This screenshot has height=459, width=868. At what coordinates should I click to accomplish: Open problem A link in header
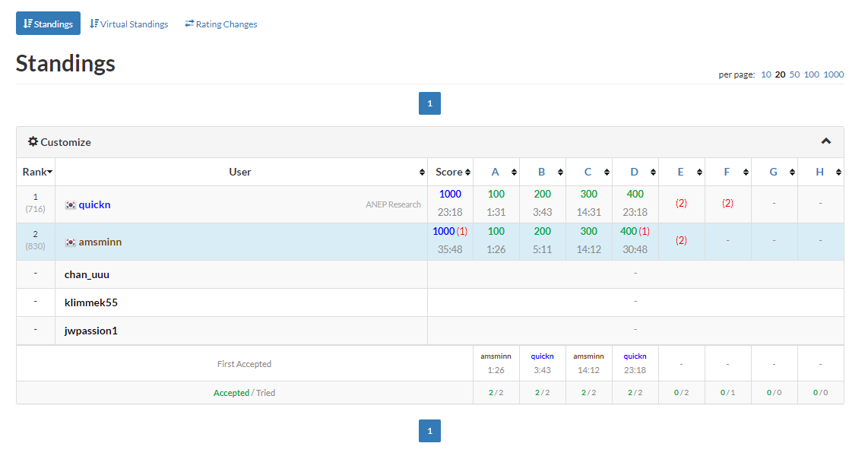coord(495,172)
